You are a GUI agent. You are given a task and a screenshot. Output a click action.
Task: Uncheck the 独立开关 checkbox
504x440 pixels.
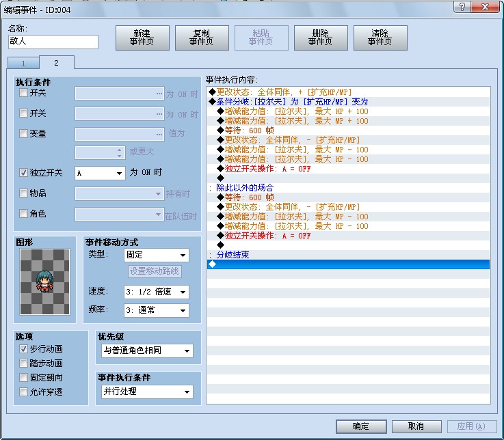pos(23,172)
